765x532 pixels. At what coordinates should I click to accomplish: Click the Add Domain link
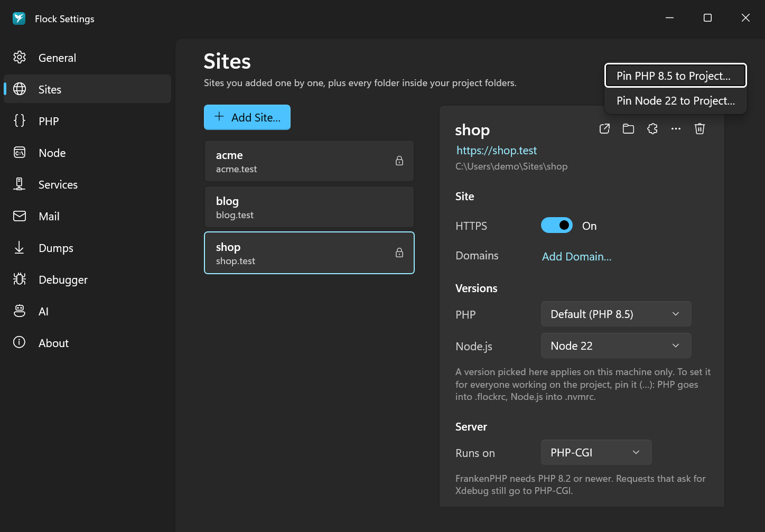(x=576, y=256)
